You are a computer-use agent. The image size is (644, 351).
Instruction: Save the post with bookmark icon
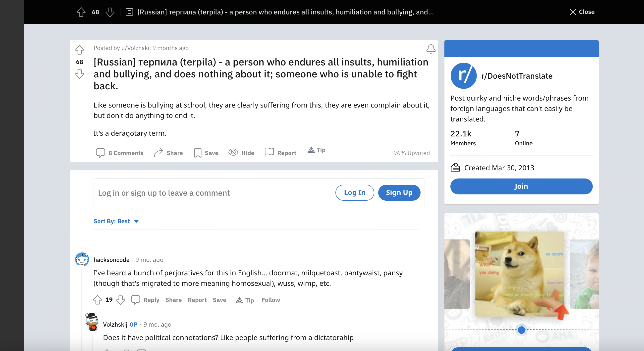[x=206, y=153]
